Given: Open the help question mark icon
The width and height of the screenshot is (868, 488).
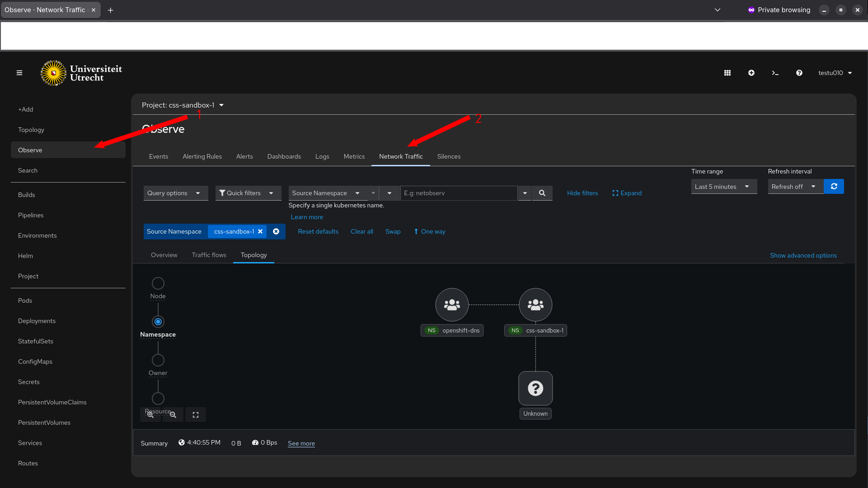Looking at the screenshot, I should (799, 73).
